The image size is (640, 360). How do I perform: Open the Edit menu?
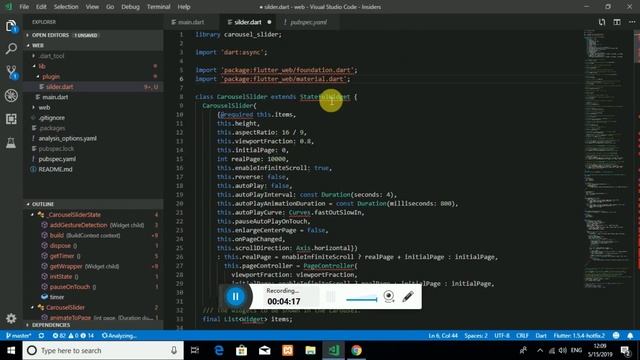pyautogui.click(x=41, y=7)
